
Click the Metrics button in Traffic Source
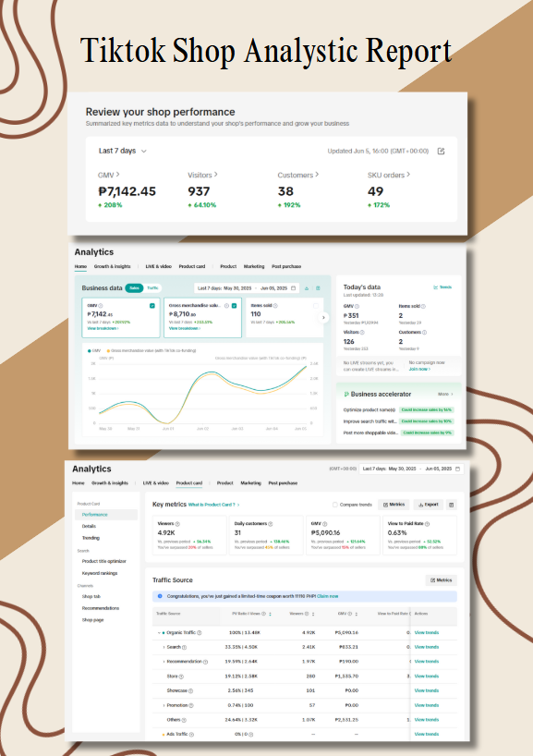[x=442, y=580]
